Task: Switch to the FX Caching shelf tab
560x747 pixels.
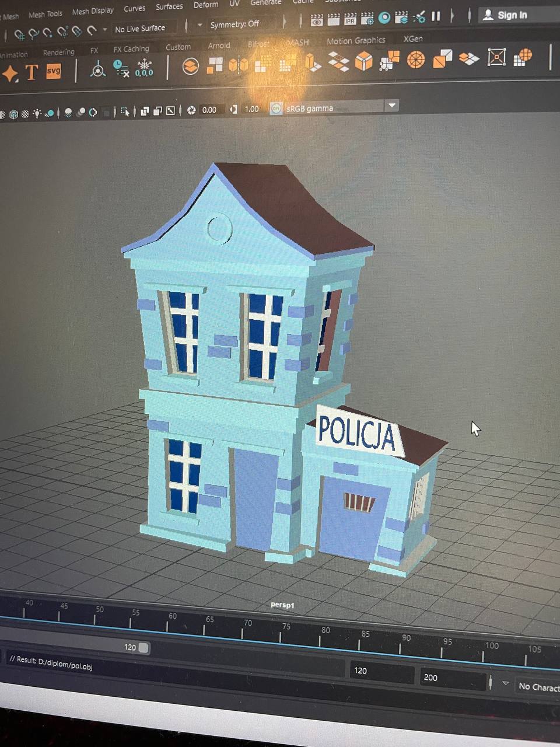Action: point(131,49)
